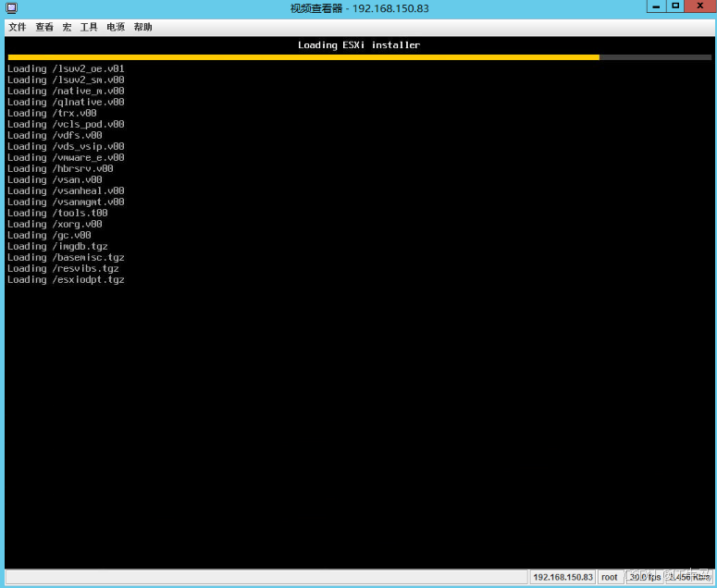Open the 宏 menu
717x588 pixels.
tap(67, 27)
